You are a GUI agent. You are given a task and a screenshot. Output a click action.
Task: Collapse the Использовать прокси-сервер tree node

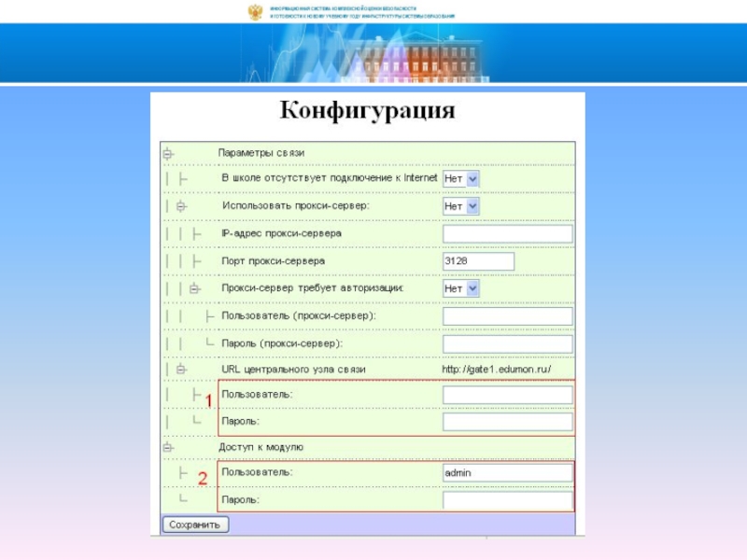[x=181, y=206]
